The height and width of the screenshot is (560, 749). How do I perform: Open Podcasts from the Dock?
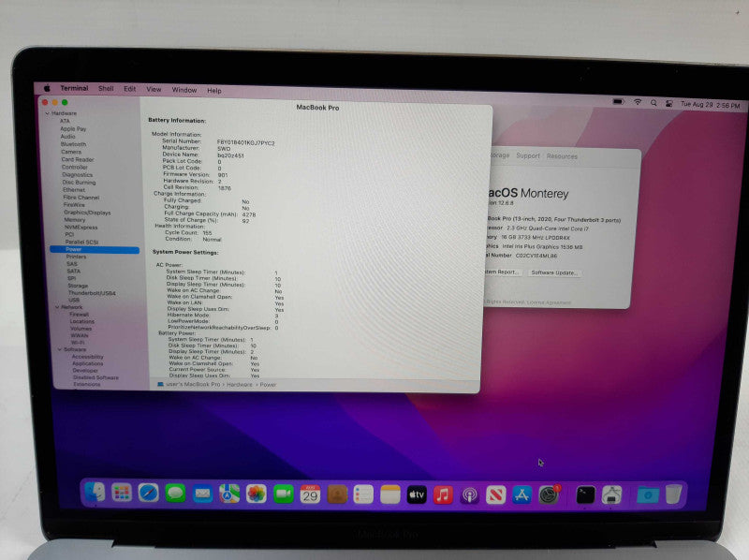tap(470, 495)
